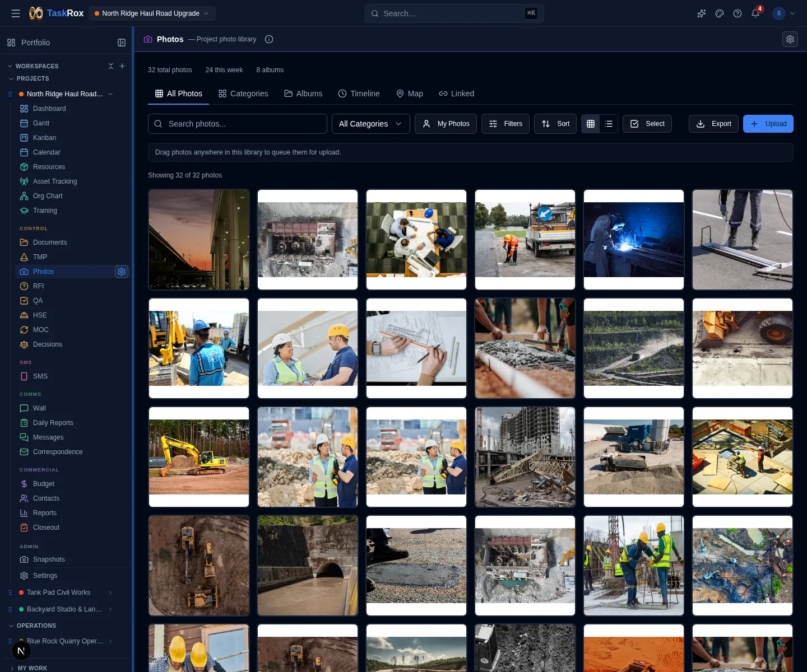Open the sunset bridge photo thumbnail
The image size is (807, 672).
click(199, 240)
